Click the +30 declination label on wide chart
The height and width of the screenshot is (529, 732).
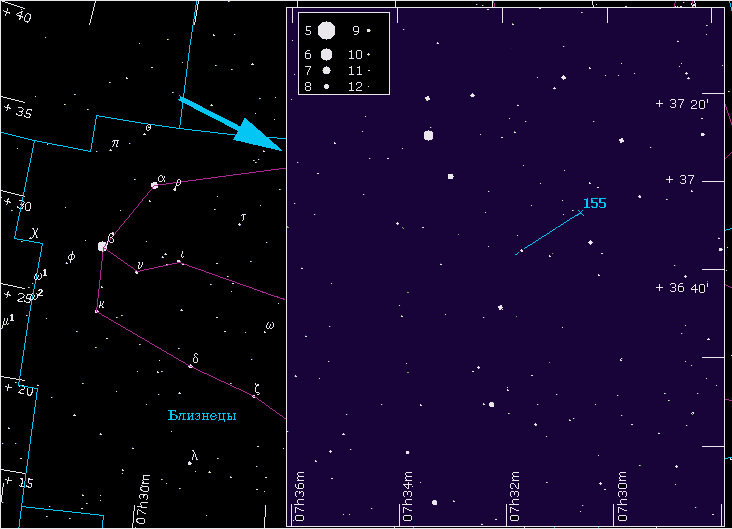(x=18, y=204)
